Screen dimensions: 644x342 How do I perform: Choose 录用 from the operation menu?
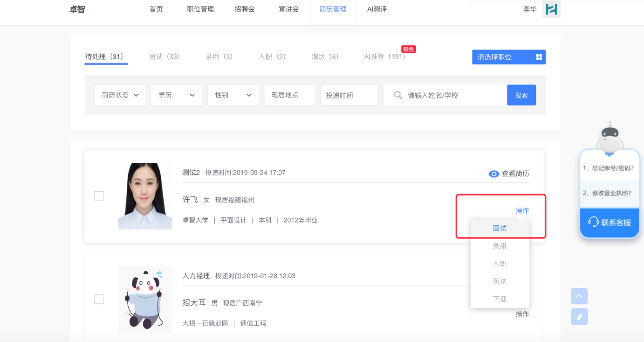click(500, 246)
